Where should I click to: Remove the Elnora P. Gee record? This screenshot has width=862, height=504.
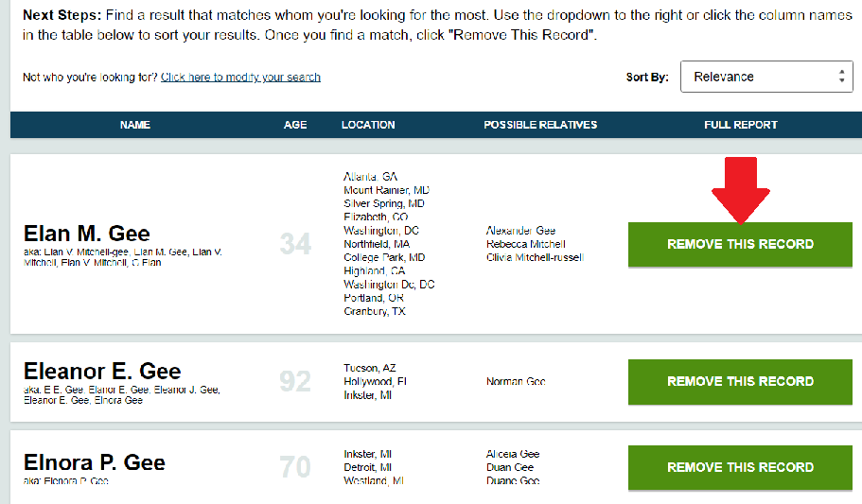pyautogui.click(x=740, y=467)
